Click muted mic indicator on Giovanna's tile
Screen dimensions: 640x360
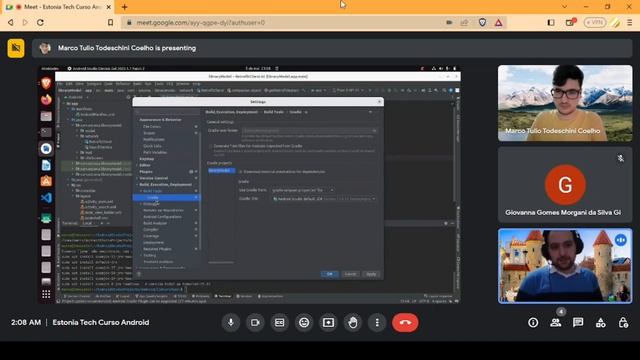click(x=620, y=158)
